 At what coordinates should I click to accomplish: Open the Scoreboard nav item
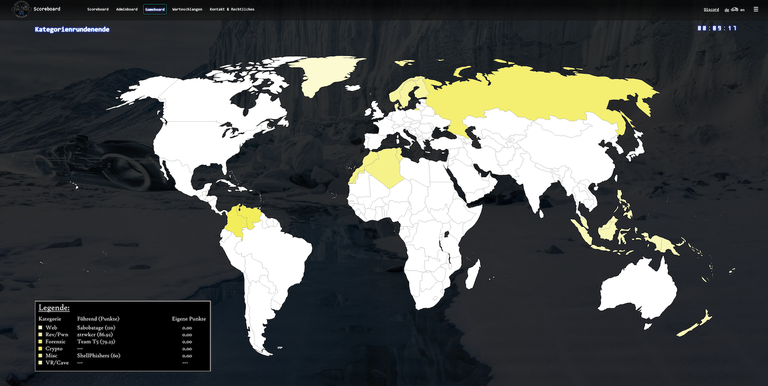(98, 9)
